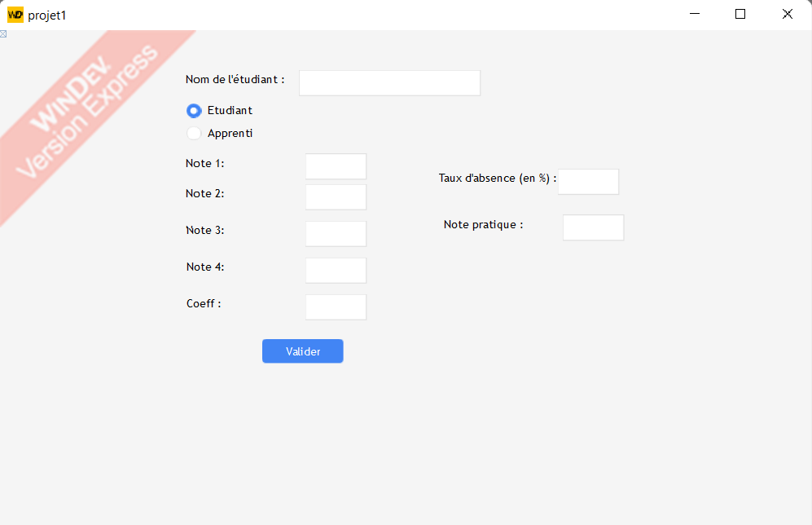Image resolution: width=812 pixels, height=525 pixels.
Task: Click the Apprenti label text
Action: coord(231,133)
